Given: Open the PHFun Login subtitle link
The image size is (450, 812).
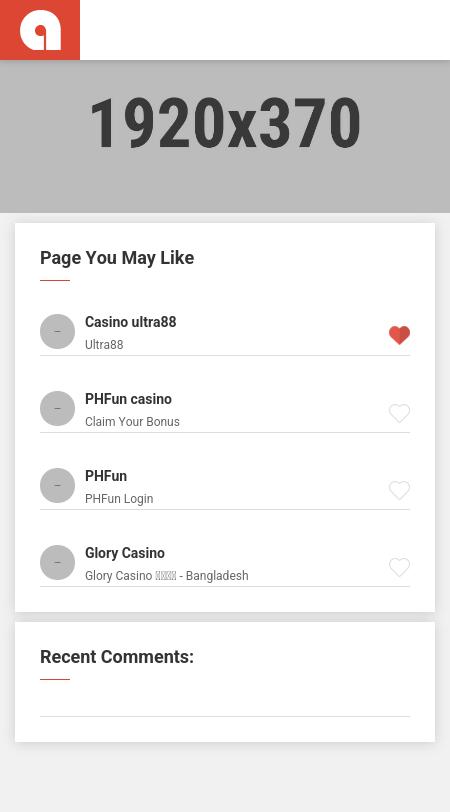Looking at the screenshot, I should (119, 499).
